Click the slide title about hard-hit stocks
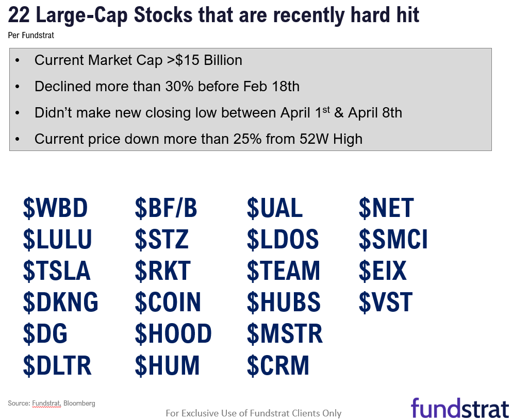This screenshot has width=512, height=420. click(213, 15)
